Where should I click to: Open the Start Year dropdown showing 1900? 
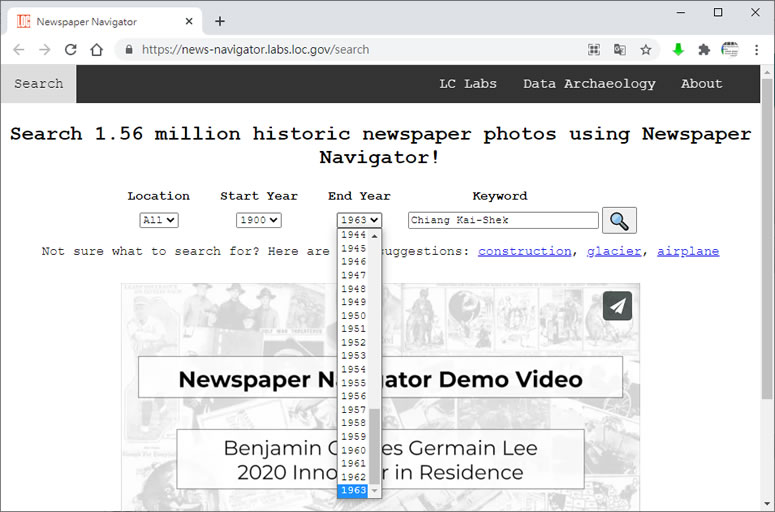click(258, 220)
